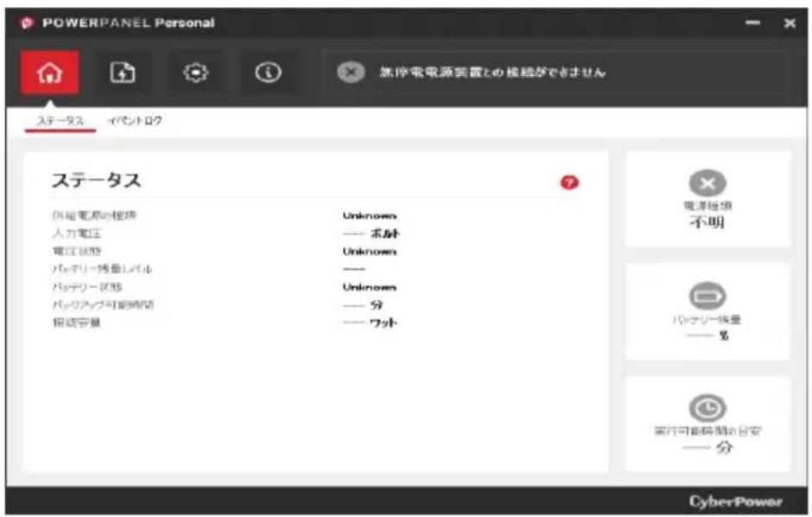Click the ボルト input voltage value
This screenshot has width=812, height=517.
pos(371,233)
